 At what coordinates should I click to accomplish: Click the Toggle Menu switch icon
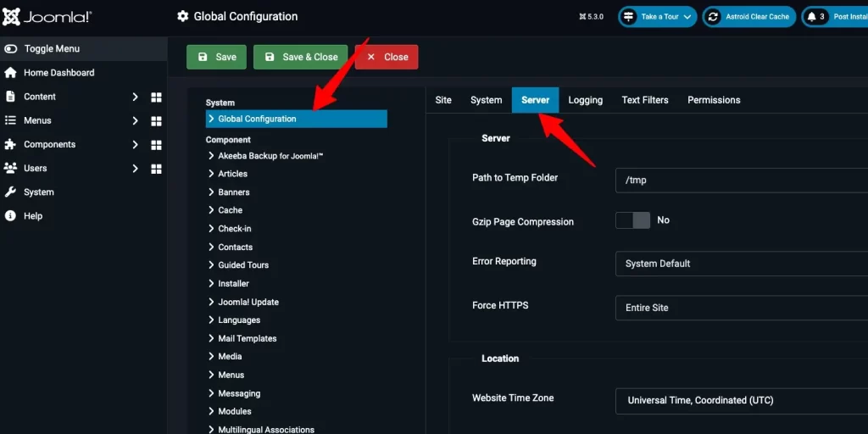coord(10,48)
